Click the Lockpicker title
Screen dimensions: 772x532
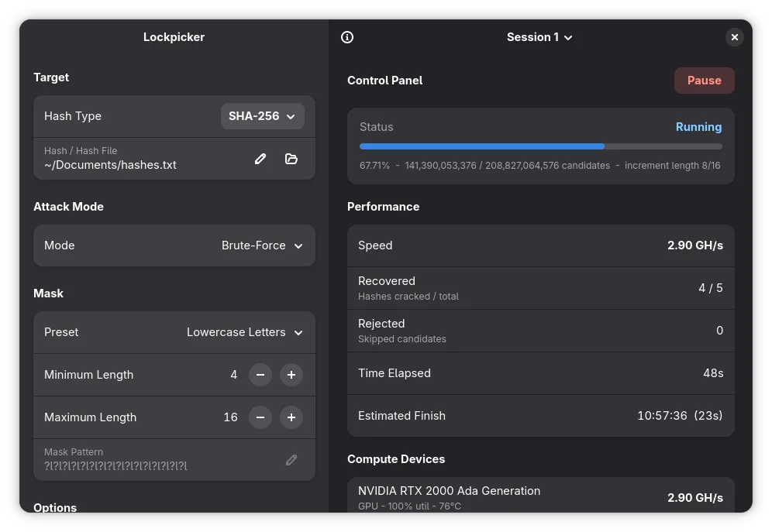(174, 37)
